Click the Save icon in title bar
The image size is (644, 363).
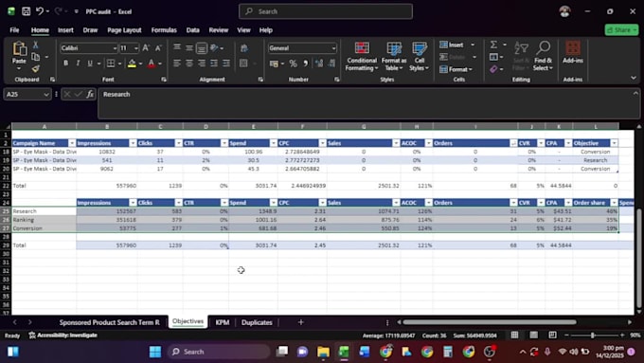tap(26, 11)
